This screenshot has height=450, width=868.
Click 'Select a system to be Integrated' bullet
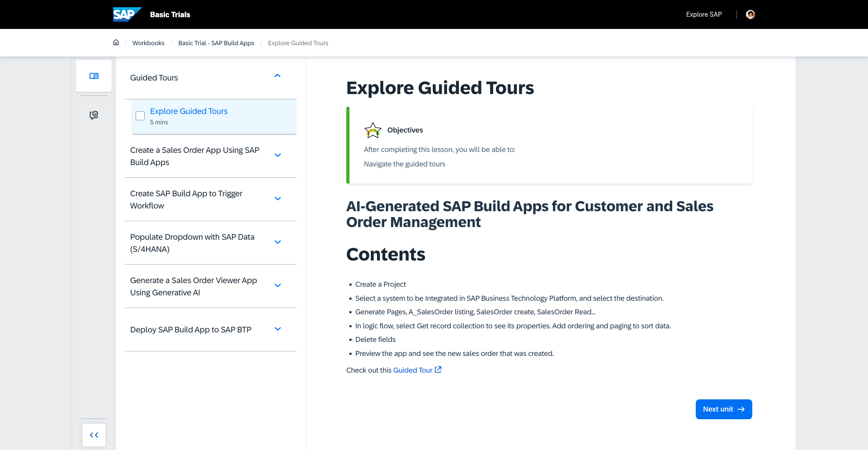[509, 298]
